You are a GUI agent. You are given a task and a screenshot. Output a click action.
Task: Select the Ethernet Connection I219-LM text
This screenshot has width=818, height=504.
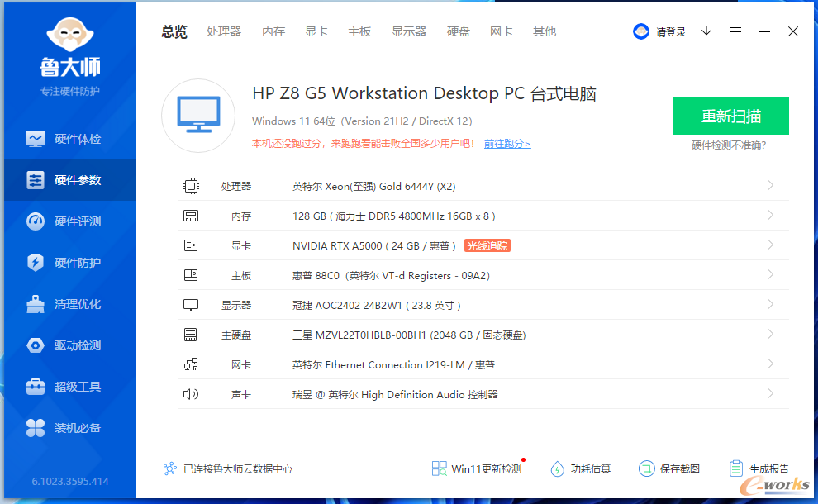tap(393, 364)
